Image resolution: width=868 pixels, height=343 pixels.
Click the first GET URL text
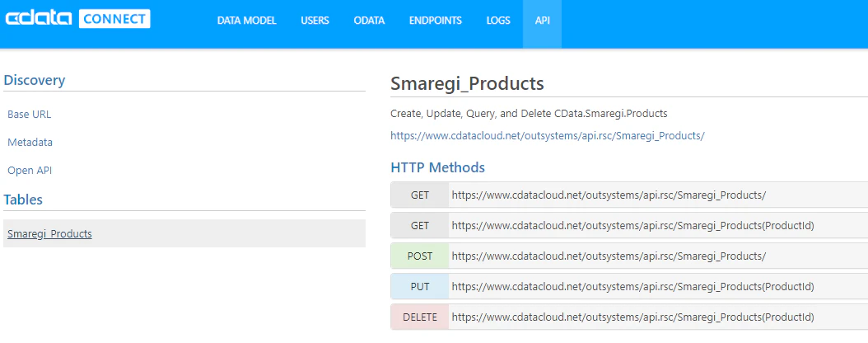[x=609, y=195]
